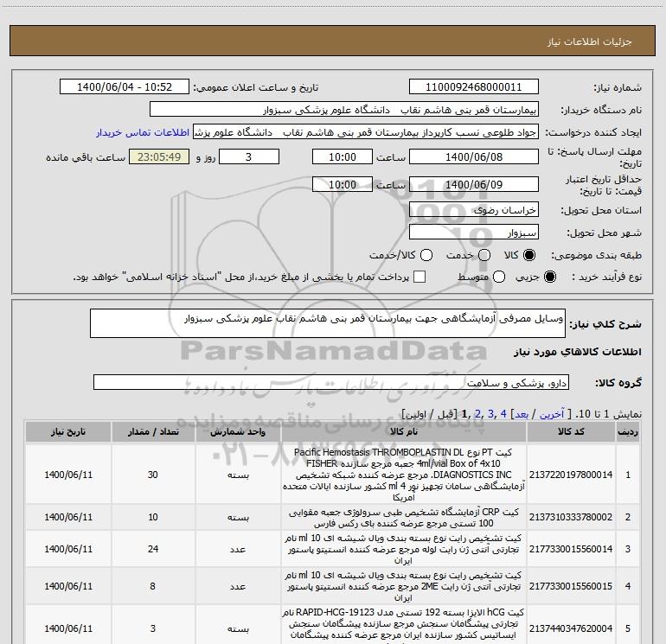Toggle the Islamic treasury payment checkbox
The image size is (666, 644).
click(419, 277)
